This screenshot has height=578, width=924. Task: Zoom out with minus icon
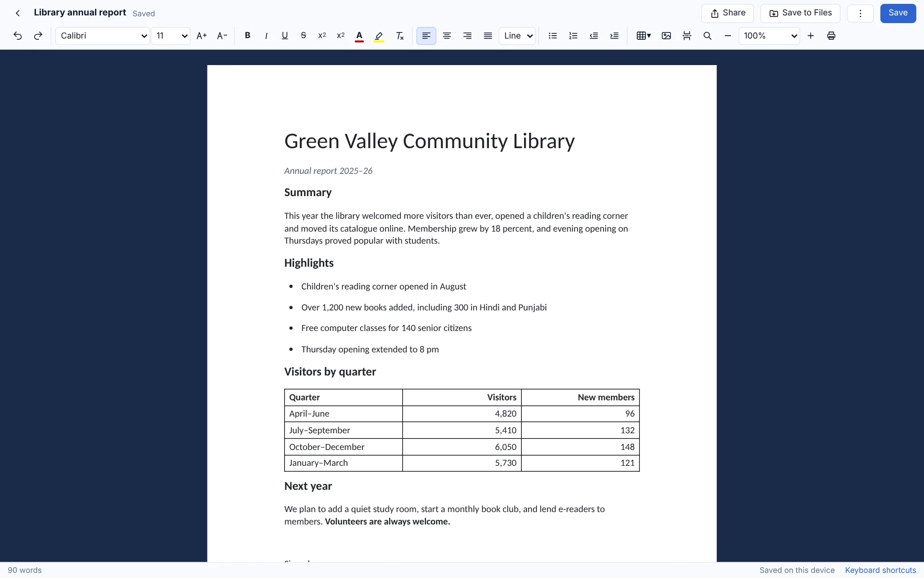(x=728, y=36)
